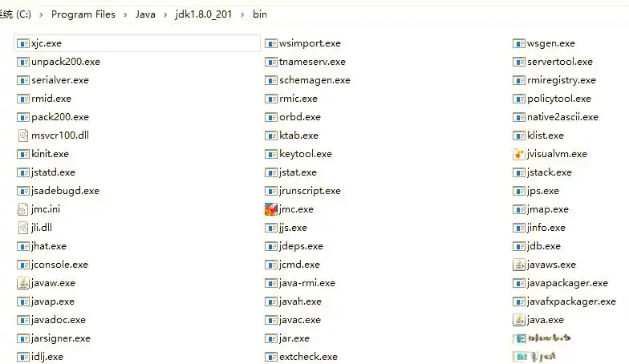Go to jdk1.8.0_201 folder in address bar

tap(204, 14)
